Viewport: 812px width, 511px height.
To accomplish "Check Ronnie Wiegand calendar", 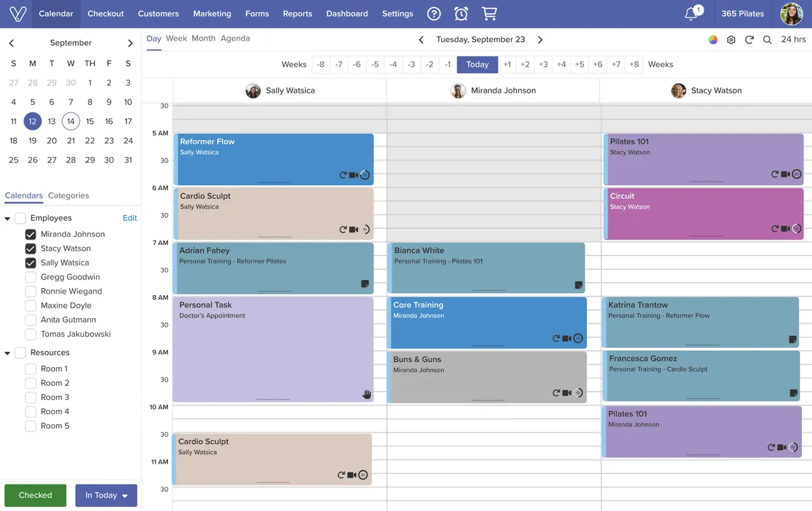I will click(x=30, y=291).
